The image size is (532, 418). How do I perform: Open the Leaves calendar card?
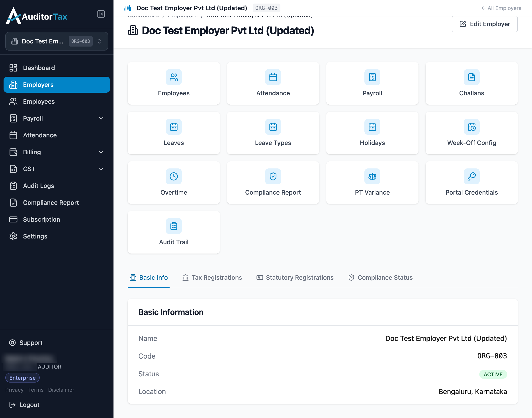click(174, 133)
